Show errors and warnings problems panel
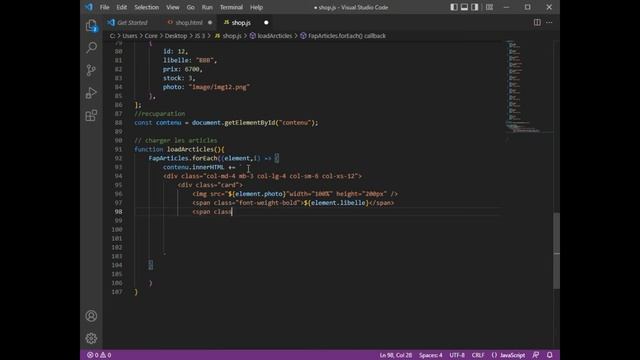Viewport: 640px width, 360px height. [99, 355]
